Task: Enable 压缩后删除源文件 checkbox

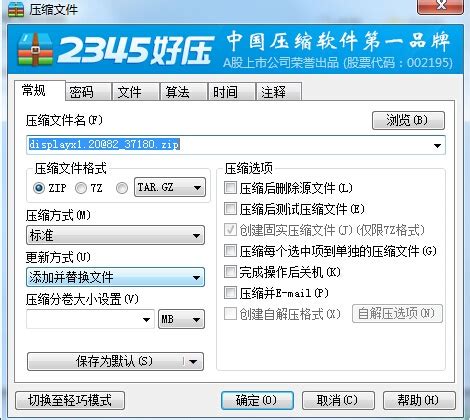Action: click(x=230, y=188)
